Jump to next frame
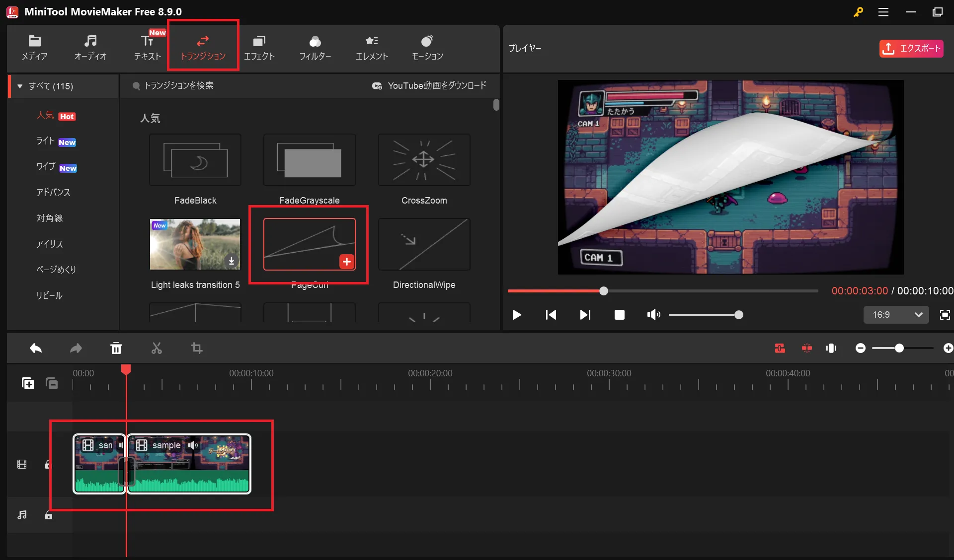This screenshot has height=560, width=954. click(x=585, y=315)
